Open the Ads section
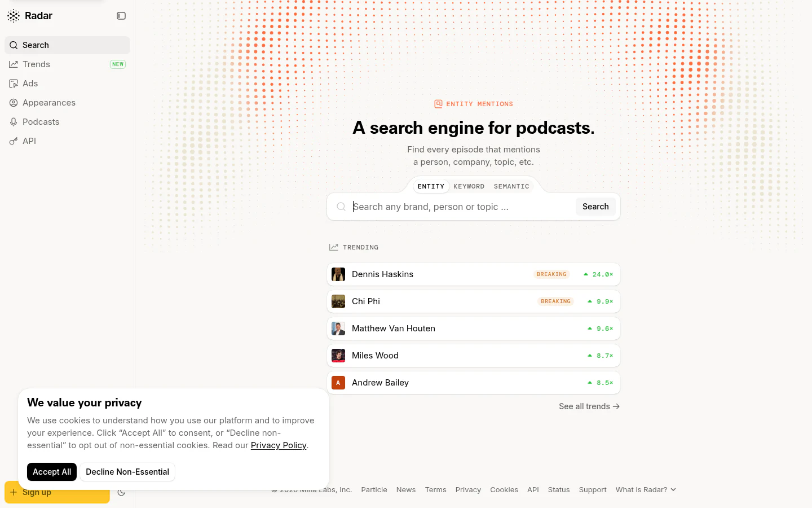 point(67,84)
